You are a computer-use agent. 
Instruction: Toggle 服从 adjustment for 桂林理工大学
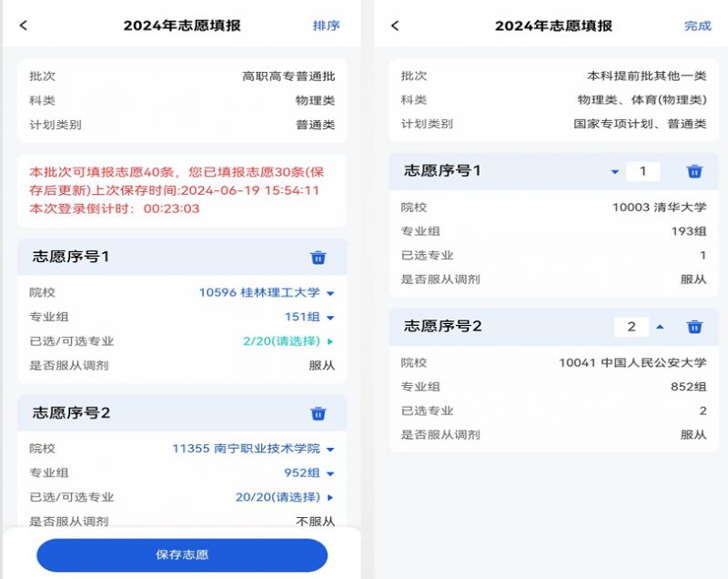(x=322, y=365)
